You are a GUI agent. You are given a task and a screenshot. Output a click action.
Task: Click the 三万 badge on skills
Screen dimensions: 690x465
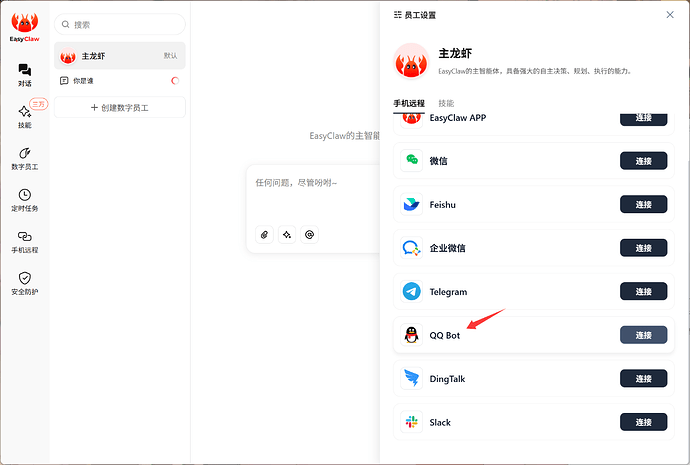pos(39,104)
